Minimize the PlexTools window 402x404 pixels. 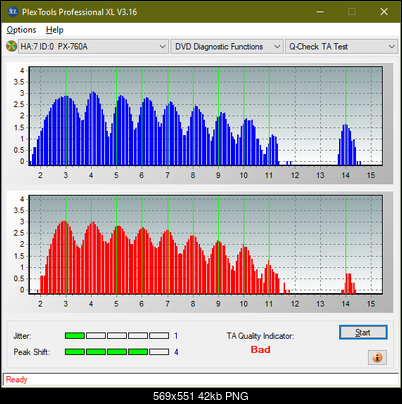[320, 12]
